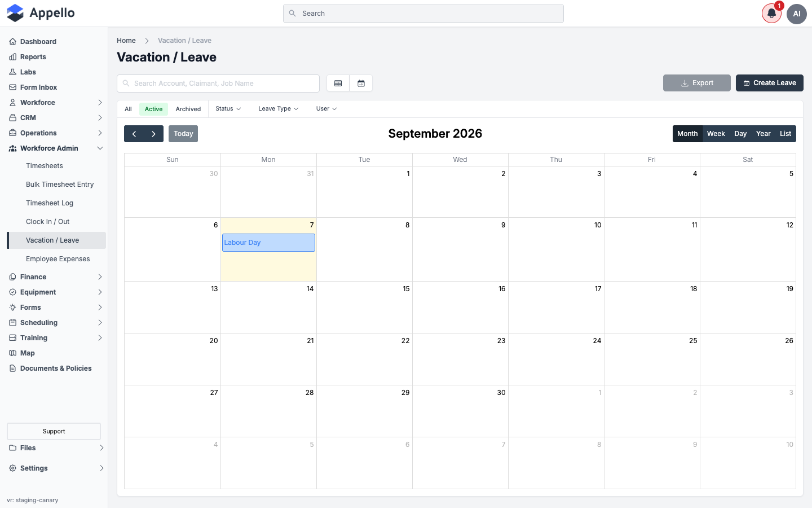Click the Training sidebar icon

tap(12, 338)
